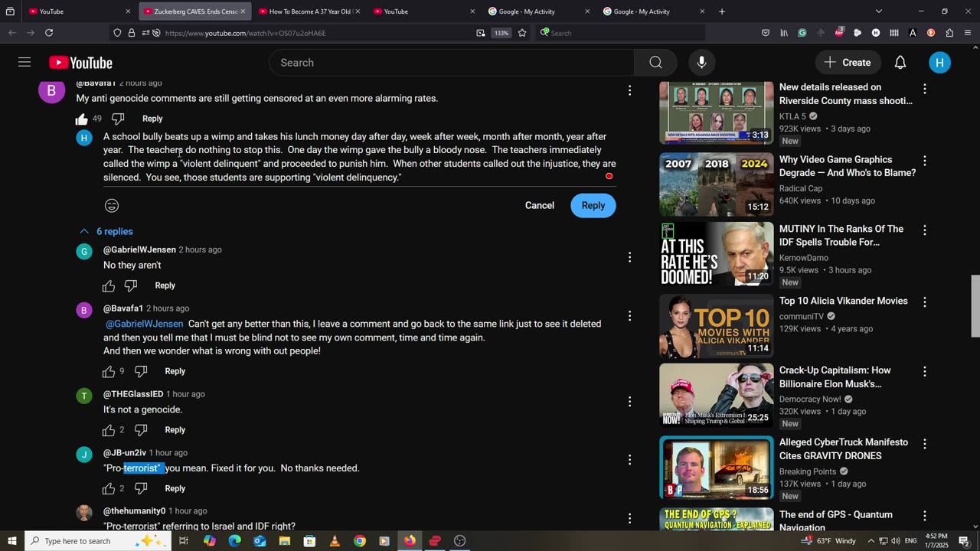
Task: Open VLC media player from taskbar
Action: pos(335,541)
